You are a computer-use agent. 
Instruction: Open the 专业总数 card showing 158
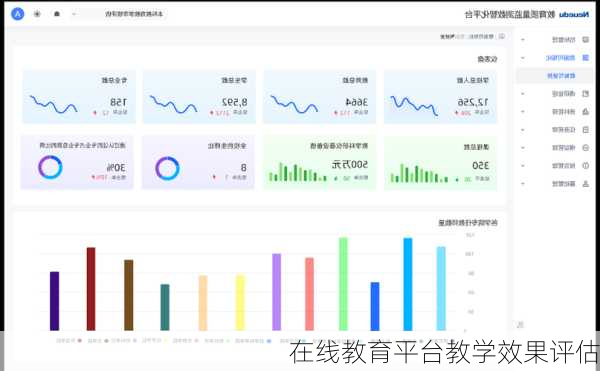(x=79, y=97)
